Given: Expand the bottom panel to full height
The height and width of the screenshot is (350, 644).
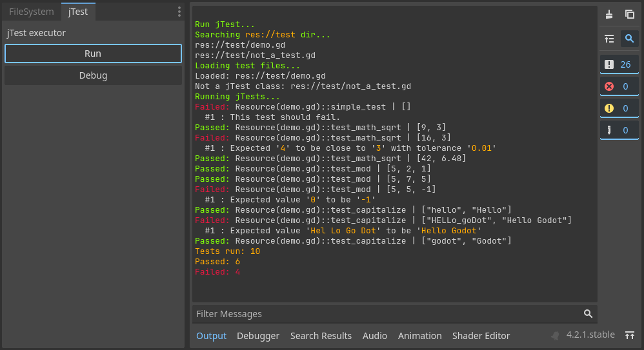Looking at the screenshot, I should [629, 335].
